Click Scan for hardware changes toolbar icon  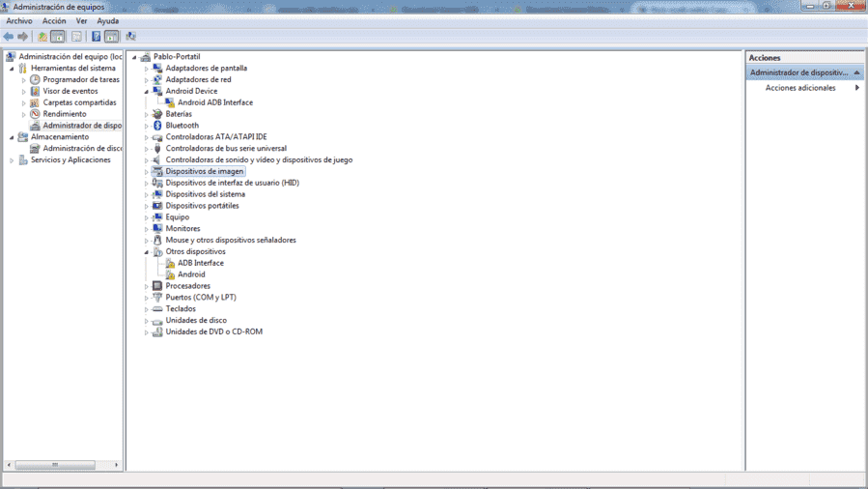tap(130, 37)
